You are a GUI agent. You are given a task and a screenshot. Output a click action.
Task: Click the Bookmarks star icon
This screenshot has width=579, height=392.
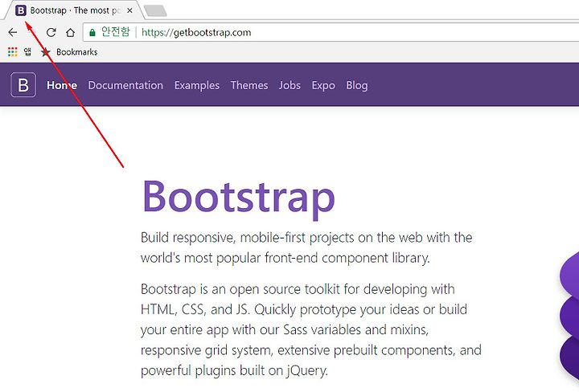(45, 52)
